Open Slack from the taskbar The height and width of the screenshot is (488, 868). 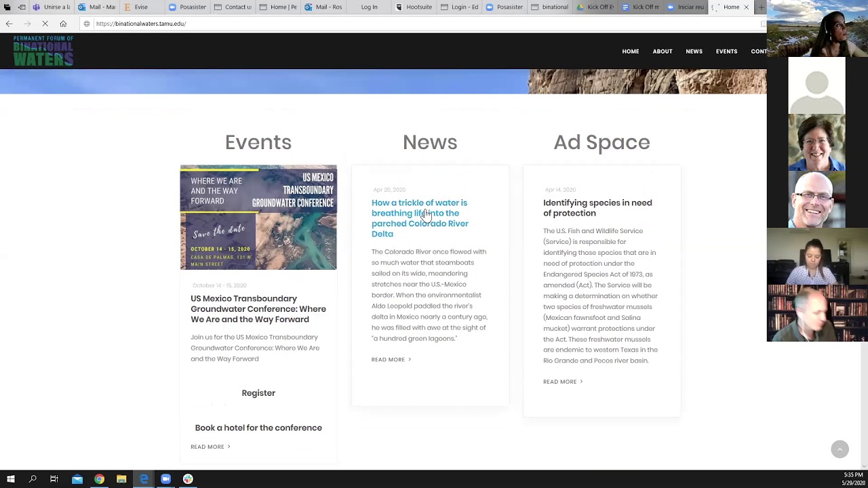[188, 479]
